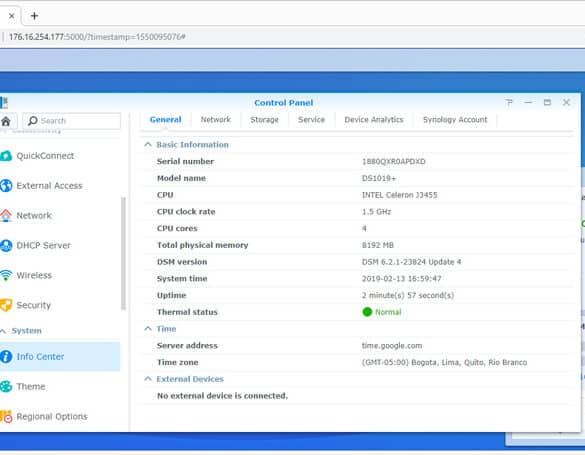Open QuickConnect settings label

(45, 156)
